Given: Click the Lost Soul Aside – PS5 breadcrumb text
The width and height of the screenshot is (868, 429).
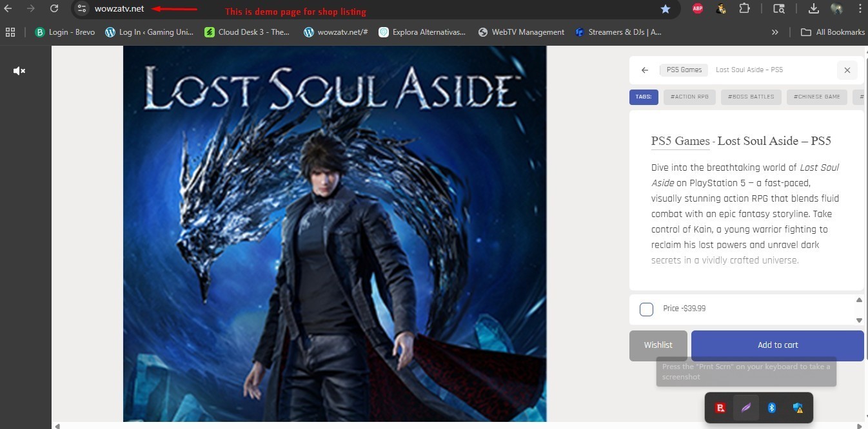Looking at the screenshot, I should click(749, 70).
